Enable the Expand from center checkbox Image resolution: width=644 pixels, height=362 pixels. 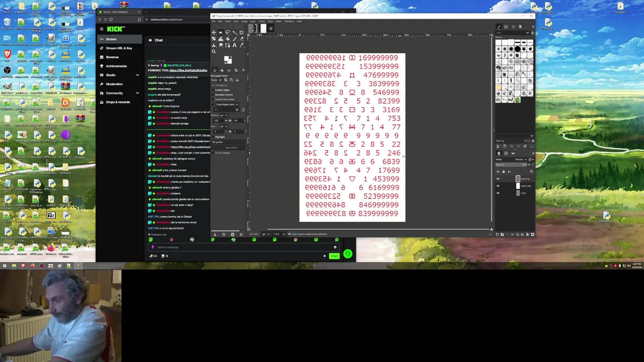tap(213, 99)
